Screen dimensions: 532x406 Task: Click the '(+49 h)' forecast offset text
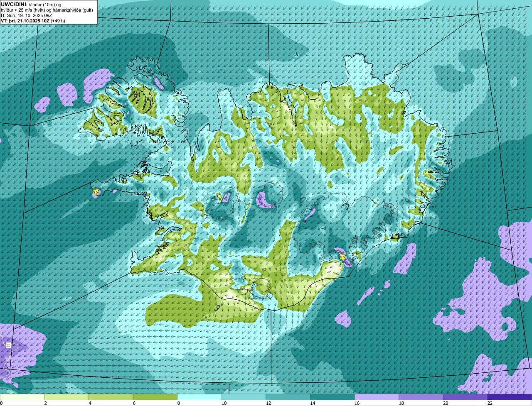pos(58,20)
